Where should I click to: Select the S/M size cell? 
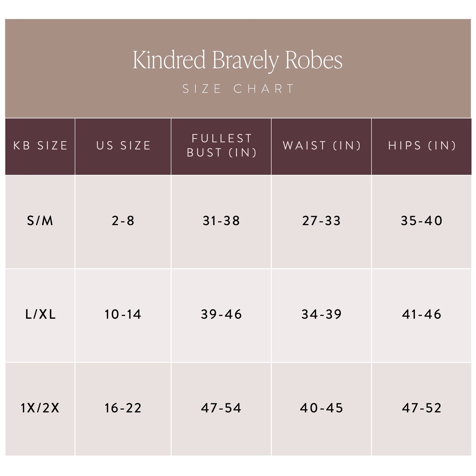40,220
